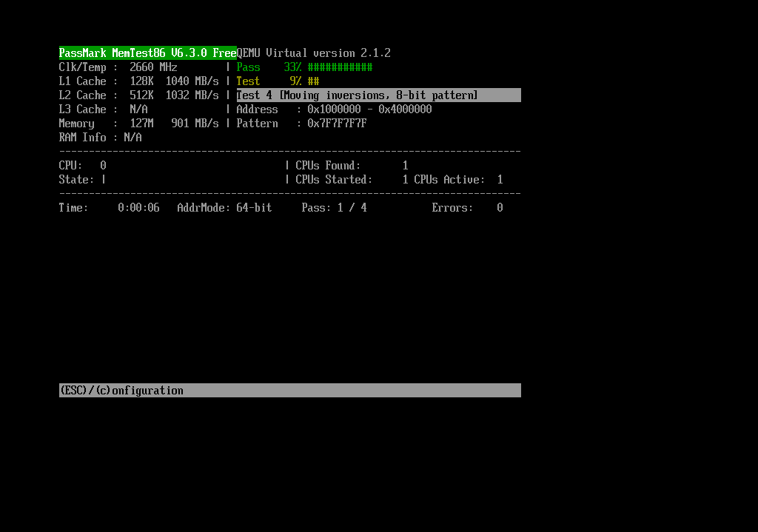This screenshot has width=758, height=532.
Task: Select the Pass 33% value
Action: 293,67
